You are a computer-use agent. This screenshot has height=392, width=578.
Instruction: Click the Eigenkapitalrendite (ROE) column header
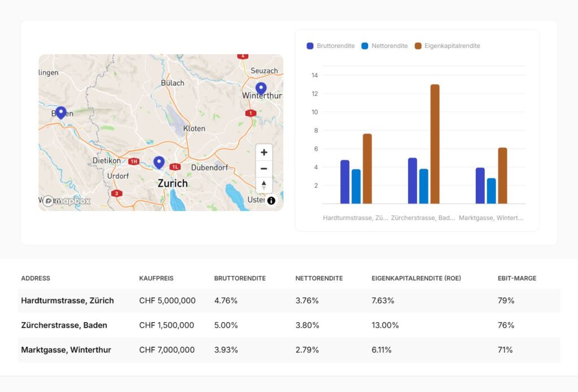click(x=416, y=278)
